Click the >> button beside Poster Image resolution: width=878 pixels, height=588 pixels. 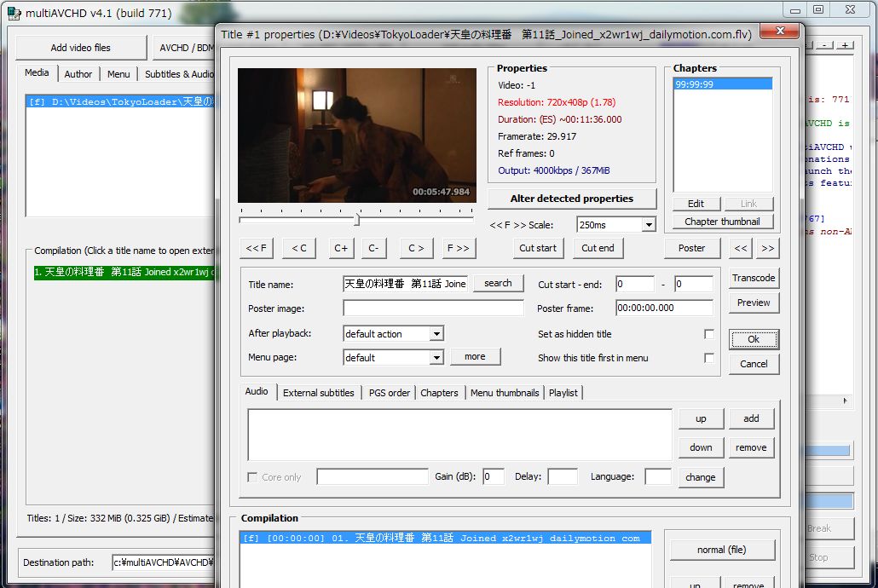[x=768, y=248]
